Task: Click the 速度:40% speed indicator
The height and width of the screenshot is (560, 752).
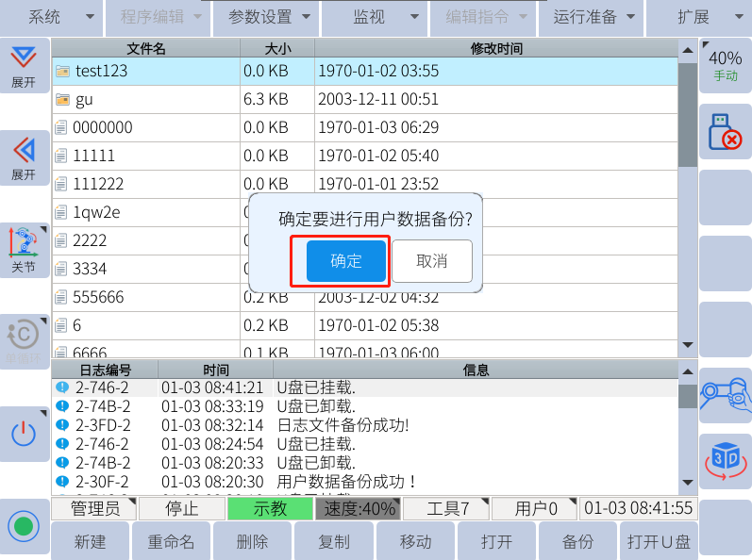Action: pyautogui.click(x=357, y=509)
